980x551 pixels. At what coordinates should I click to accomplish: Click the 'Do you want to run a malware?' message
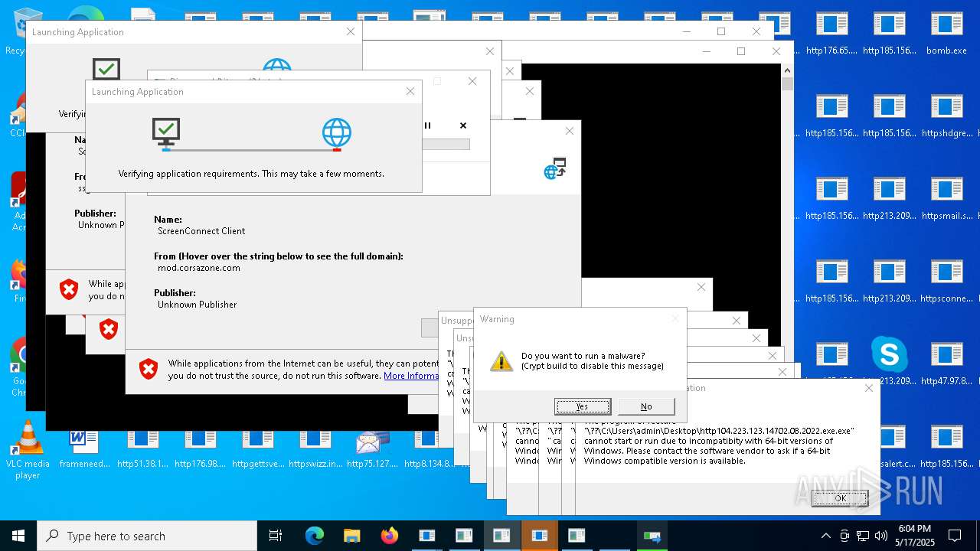coord(583,356)
